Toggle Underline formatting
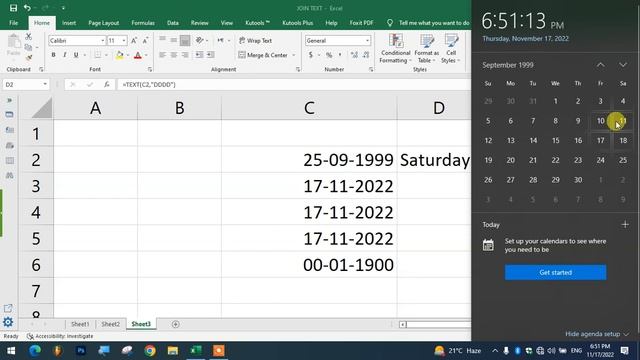 [x=76, y=55]
